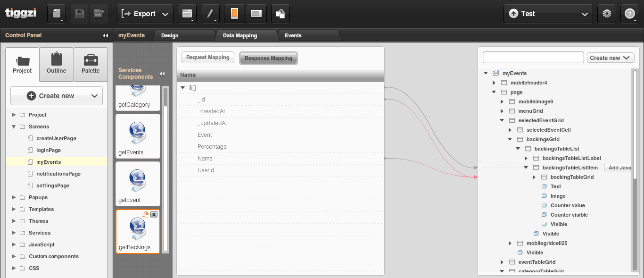Delete the getBackings service with X icon
This screenshot has height=278, width=644.
coord(154,214)
